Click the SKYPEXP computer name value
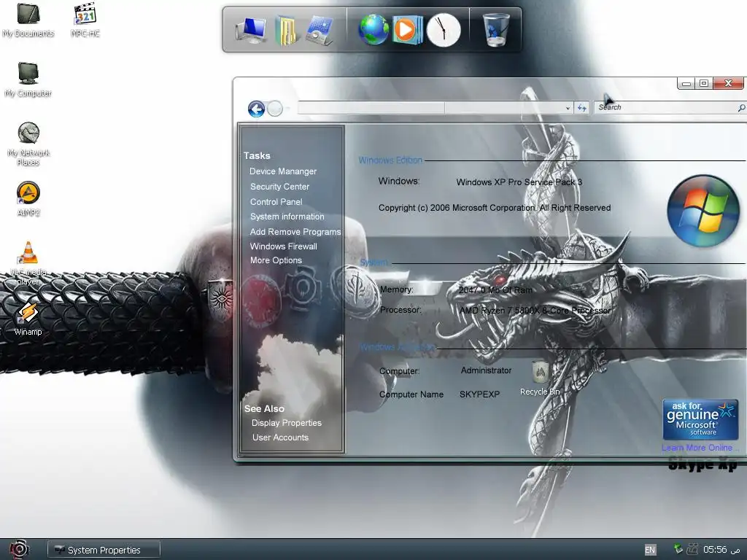 [479, 394]
